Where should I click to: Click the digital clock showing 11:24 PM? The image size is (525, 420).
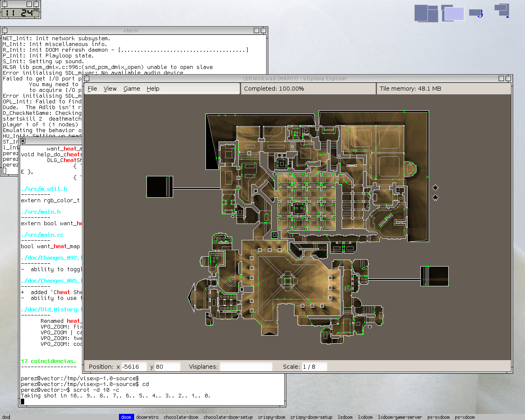click(21, 13)
